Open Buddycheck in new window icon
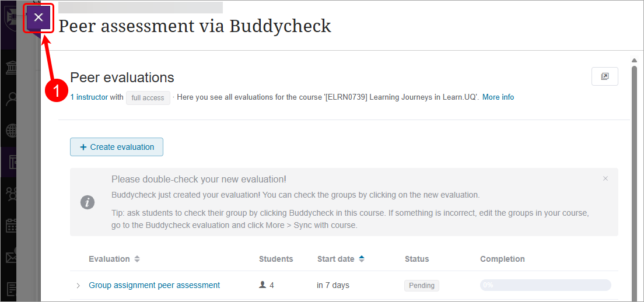The width and height of the screenshot is (644, 302). pyautogui.click(x=605, y=76)
